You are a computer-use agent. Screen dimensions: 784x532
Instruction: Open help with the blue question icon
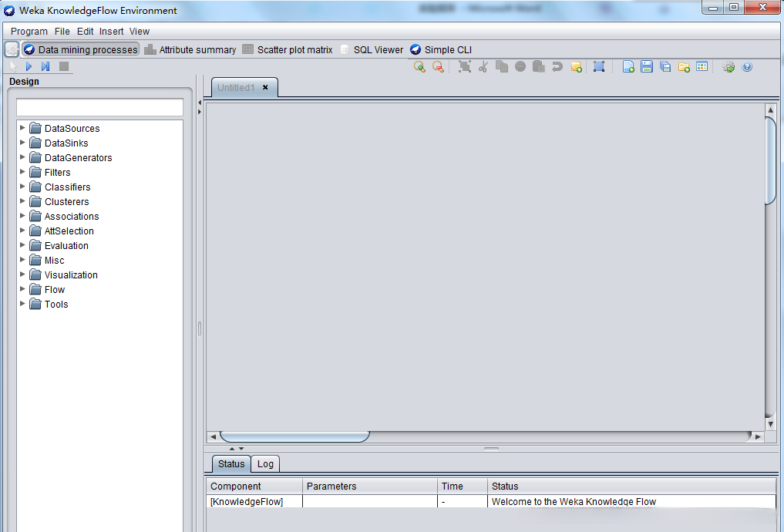[747, 66]
